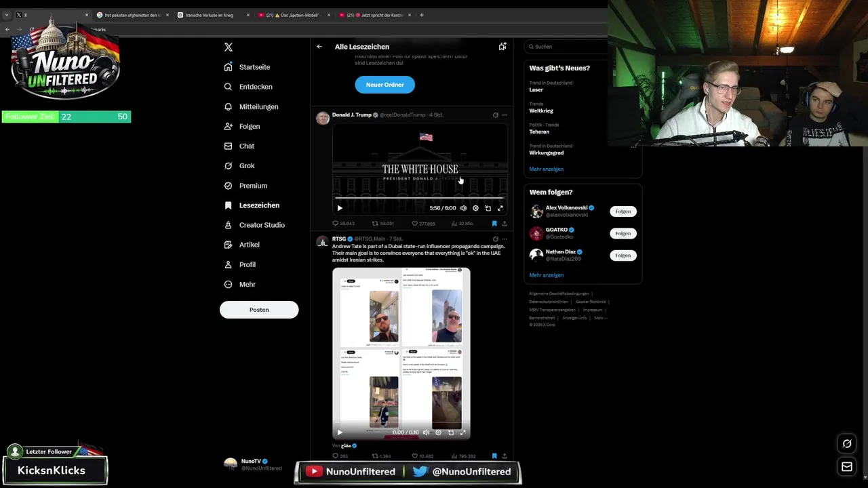
Task: Remove bookmark on RTSG post
Action: 494,456
